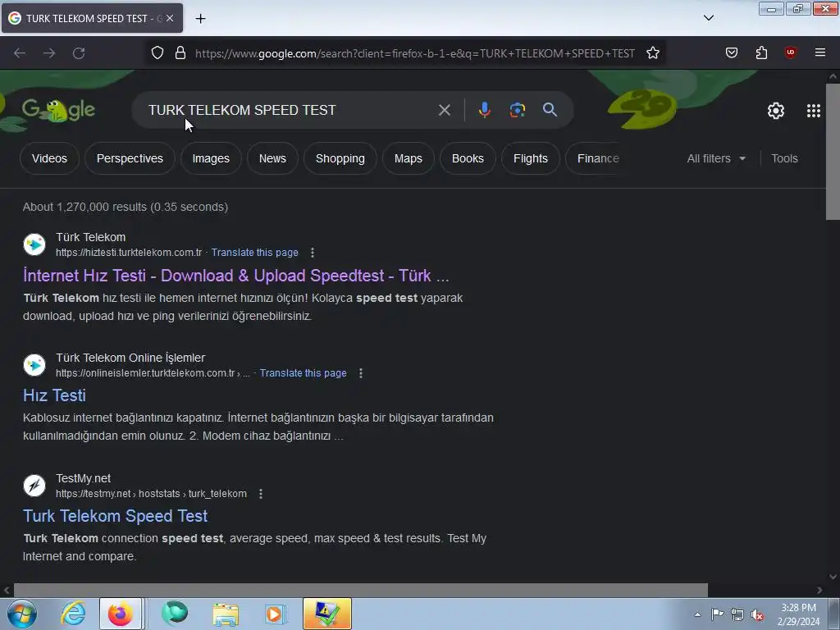This screenshot has width=840, height=630.
Task: Open the search Tools options
Action: (x=784, y=158)
